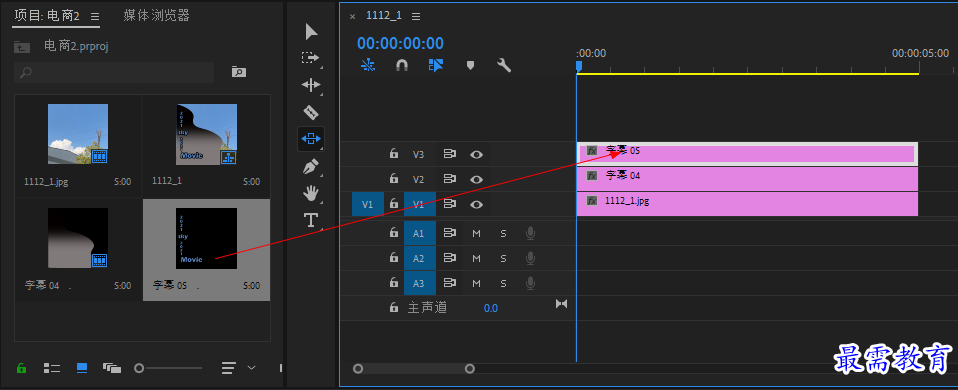Target the A3 track header
958x390 pixels.
(420, 283)
